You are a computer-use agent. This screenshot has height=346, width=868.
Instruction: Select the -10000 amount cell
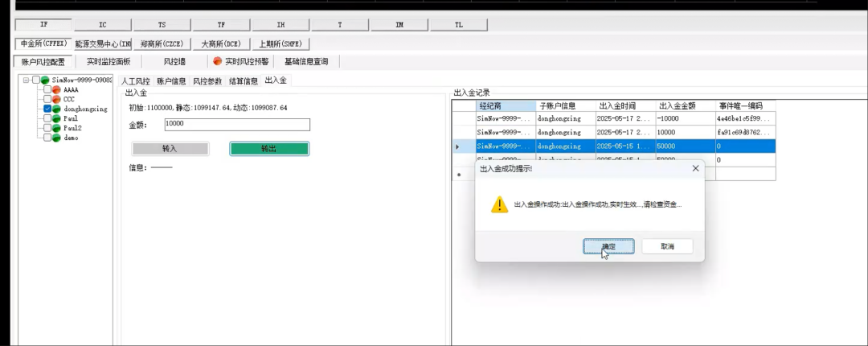click(686, 118)
